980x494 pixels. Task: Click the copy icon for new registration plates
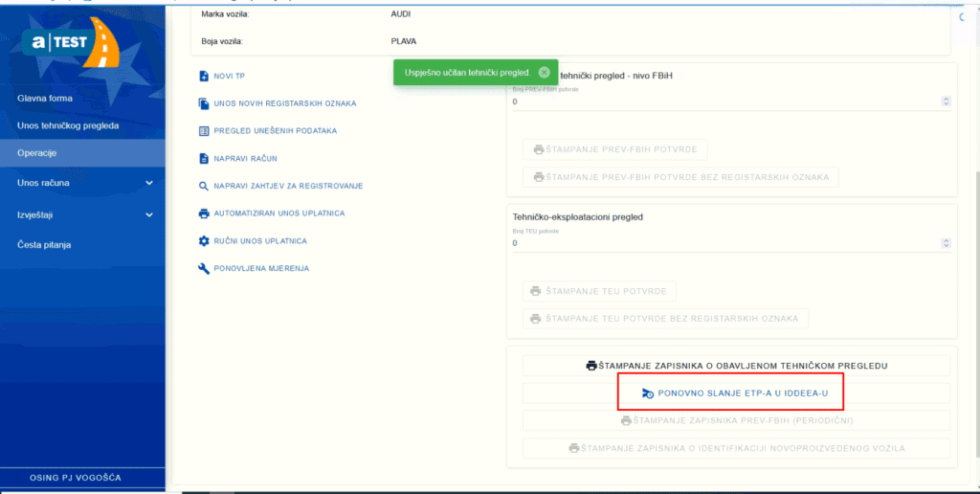[203, 103]
